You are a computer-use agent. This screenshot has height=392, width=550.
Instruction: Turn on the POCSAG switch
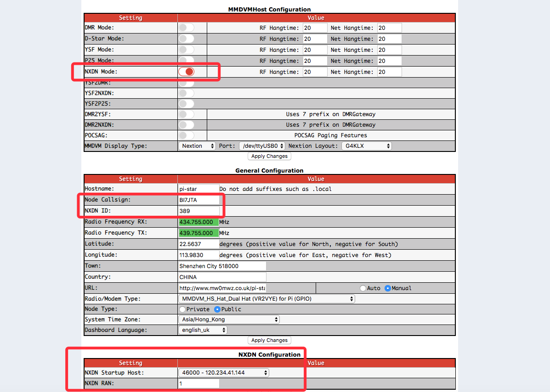tap(186, 135)
